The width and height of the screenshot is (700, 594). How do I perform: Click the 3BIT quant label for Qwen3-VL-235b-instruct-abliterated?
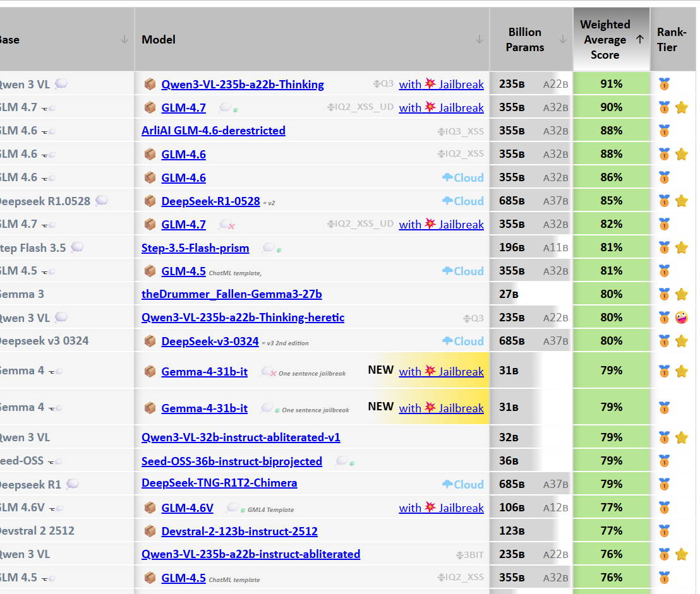470,555
